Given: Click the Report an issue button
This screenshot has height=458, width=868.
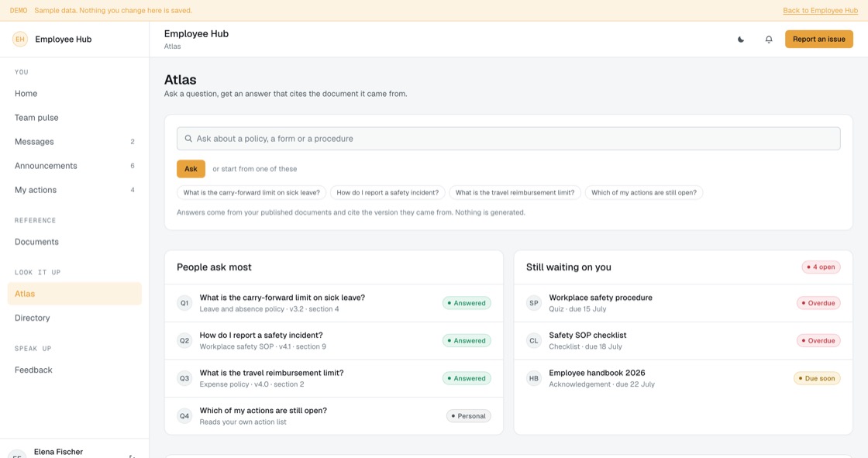Looking at the screenshot, I should 818,40.
